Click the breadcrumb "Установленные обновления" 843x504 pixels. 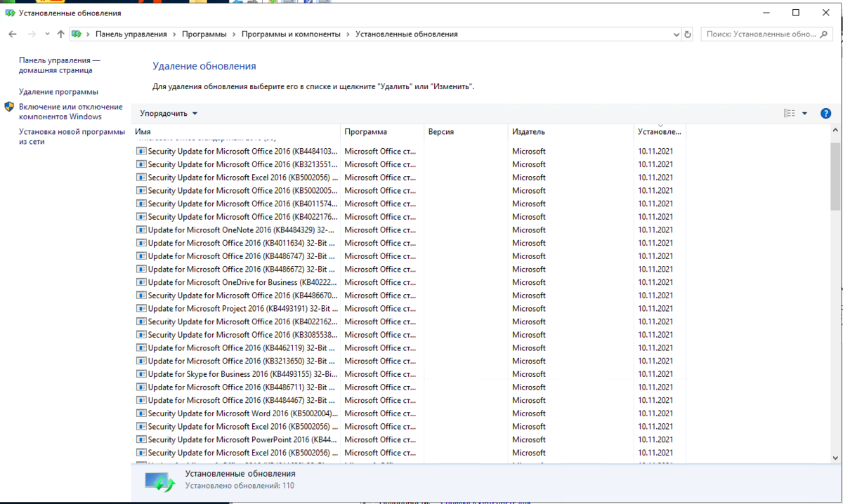406,34
